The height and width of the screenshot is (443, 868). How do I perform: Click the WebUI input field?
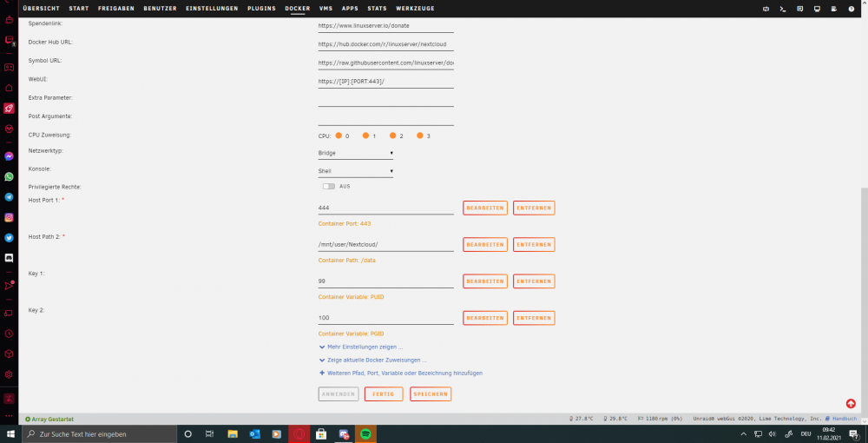[x=386, y=82]
